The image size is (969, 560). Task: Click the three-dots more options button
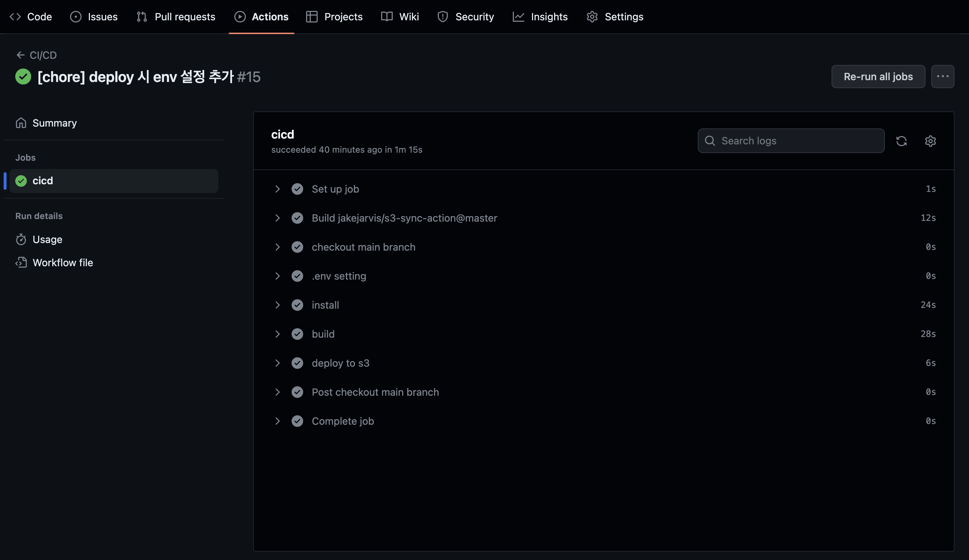[x=943, y=77]
